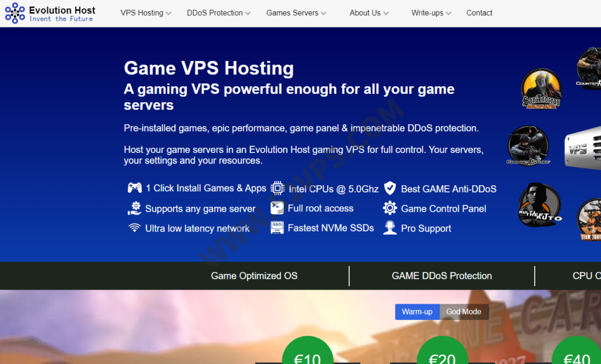Click the text 'Intel CPUs @ 5.0Ghz'
The image size is (601, 364).
point(333,189)
